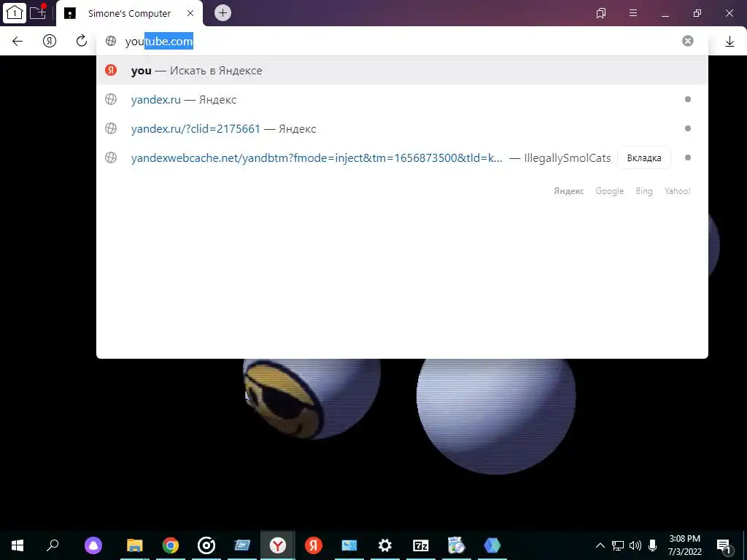Open taskbar search magnifier
Screen dimensions: 747x560
53,545
